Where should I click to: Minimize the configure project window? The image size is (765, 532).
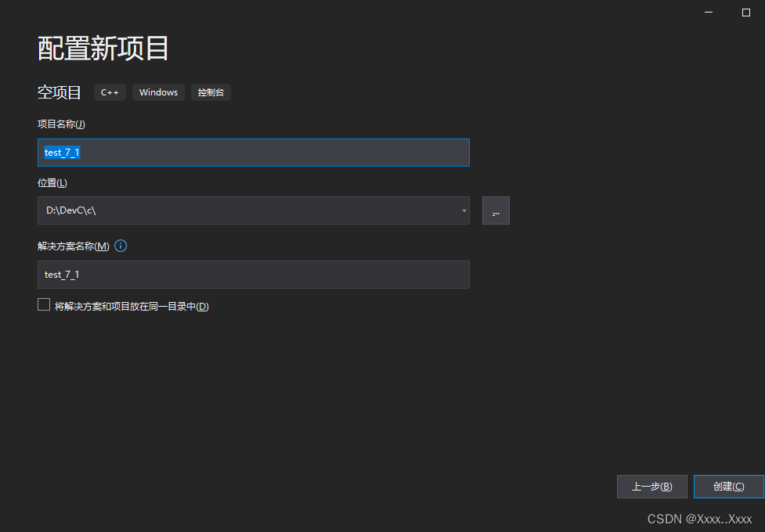(708, 12)
